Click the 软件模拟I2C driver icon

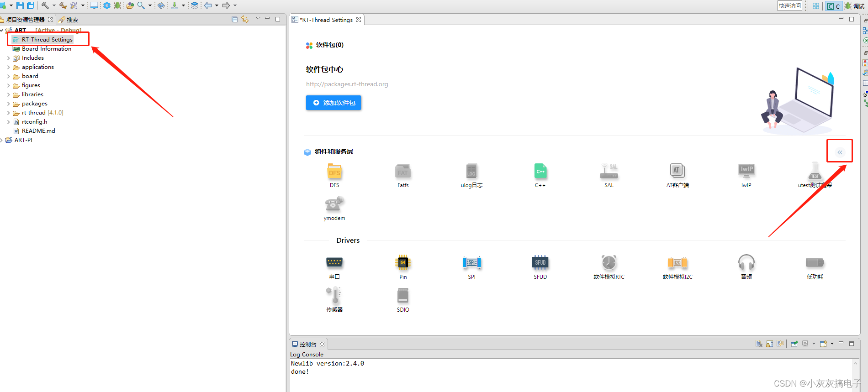(x=677, y=263)
